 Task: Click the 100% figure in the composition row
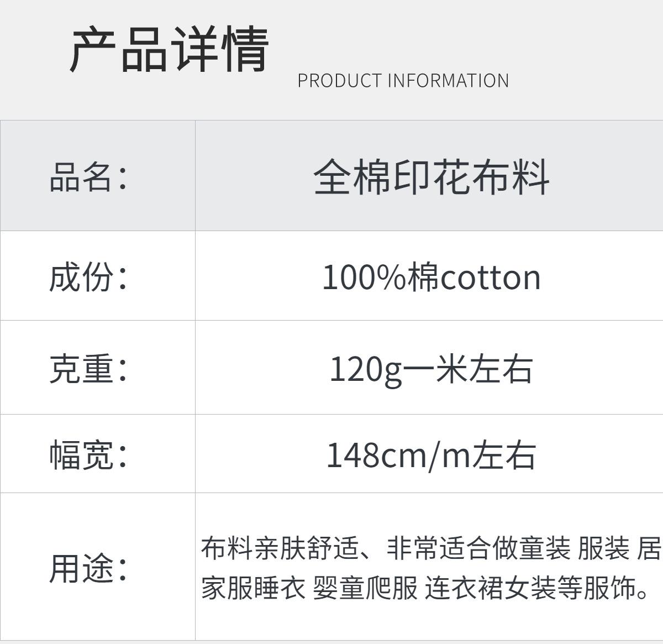[x=365, y=277]
